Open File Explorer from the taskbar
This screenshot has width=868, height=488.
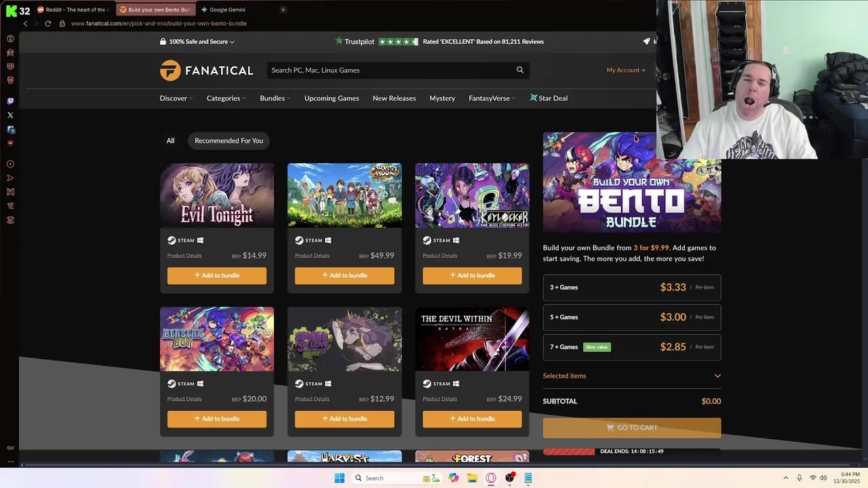tap(472, 478)
